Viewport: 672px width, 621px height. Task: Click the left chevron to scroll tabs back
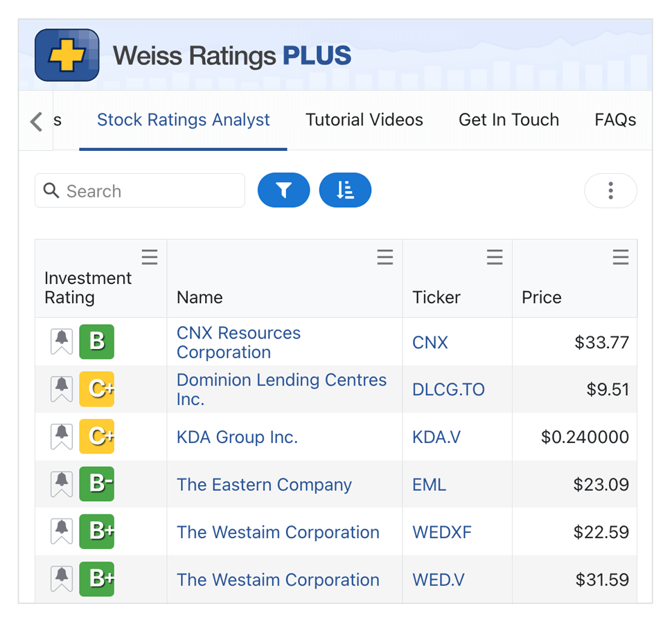36,120
